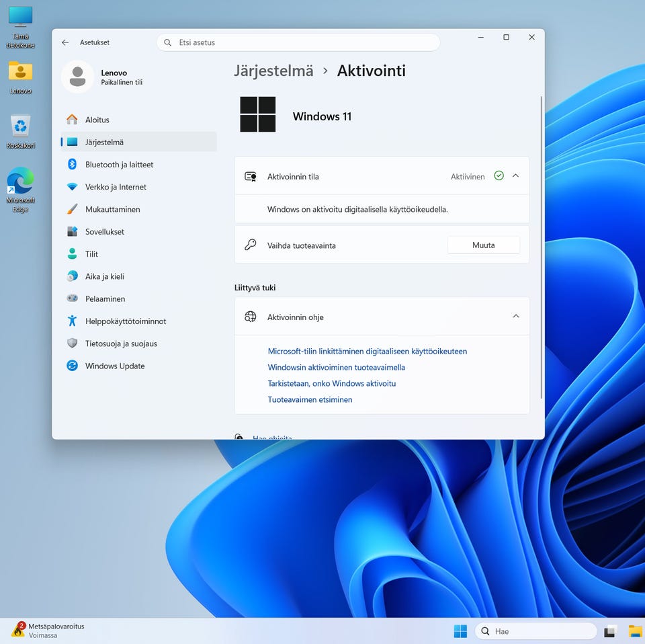
Task: Click the key icon beside Vaihda tuoteavainta
Action: pos(251,245)
